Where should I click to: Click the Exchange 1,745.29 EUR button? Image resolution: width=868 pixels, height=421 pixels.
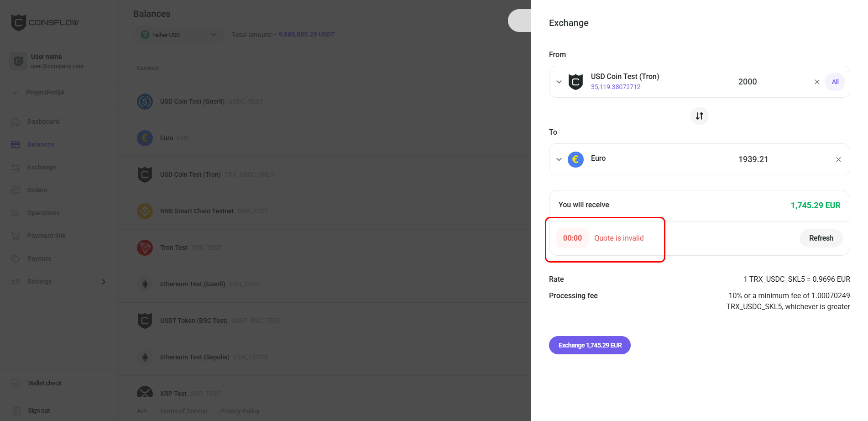[590, 345]
